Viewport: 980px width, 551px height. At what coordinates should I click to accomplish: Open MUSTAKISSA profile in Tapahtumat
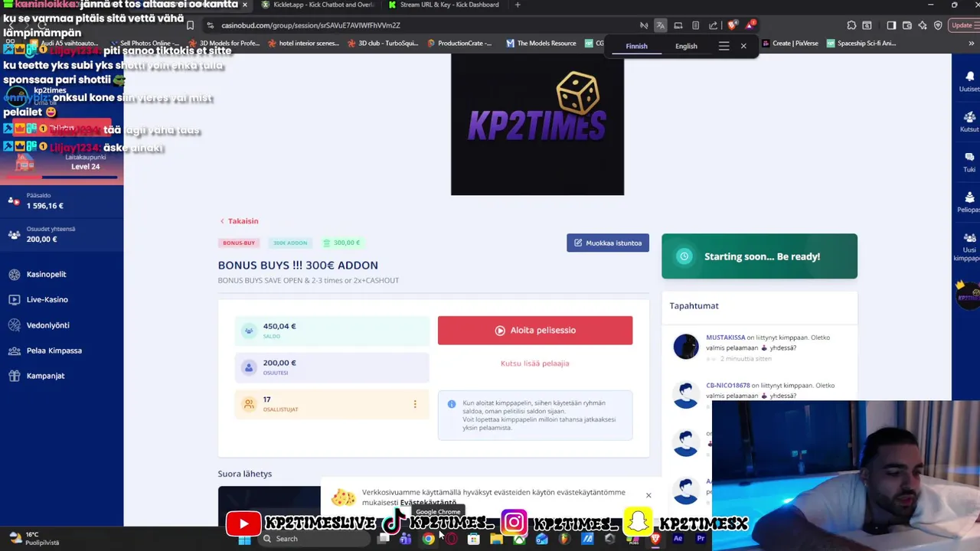(725, 337)
